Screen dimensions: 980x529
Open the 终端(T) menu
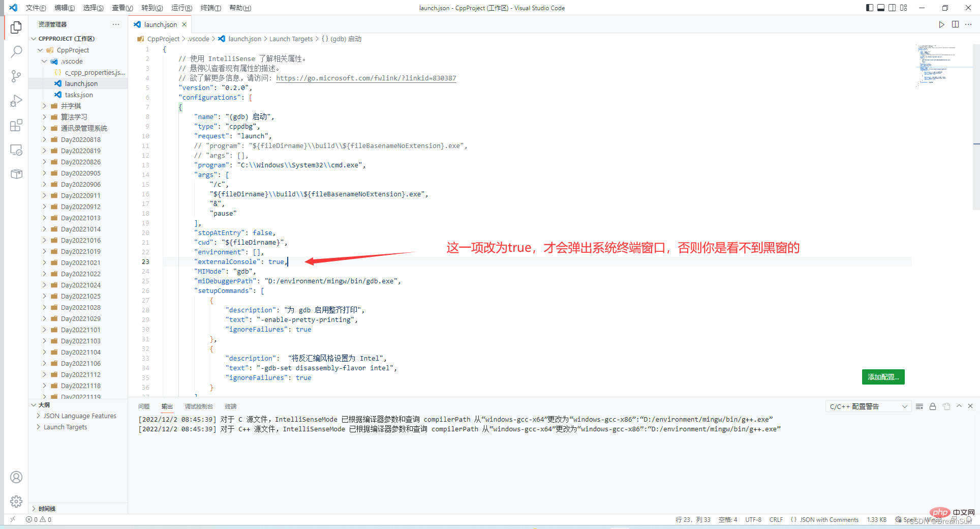(x=210, y=8)
